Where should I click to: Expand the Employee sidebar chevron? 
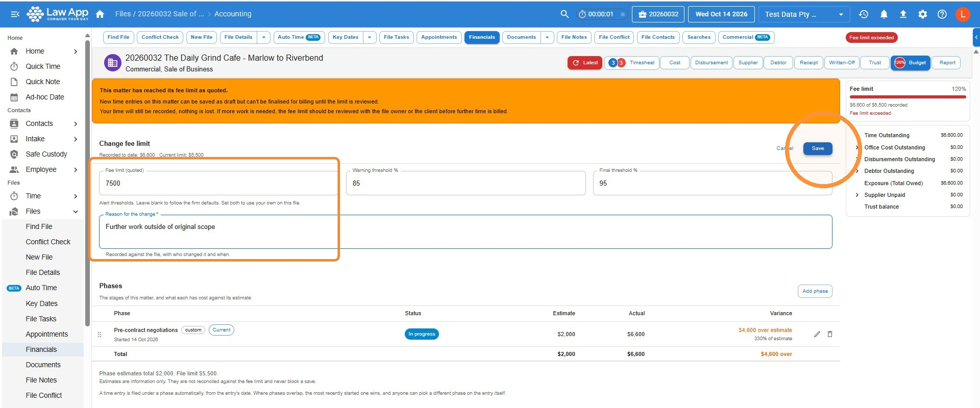click(76, 170)
